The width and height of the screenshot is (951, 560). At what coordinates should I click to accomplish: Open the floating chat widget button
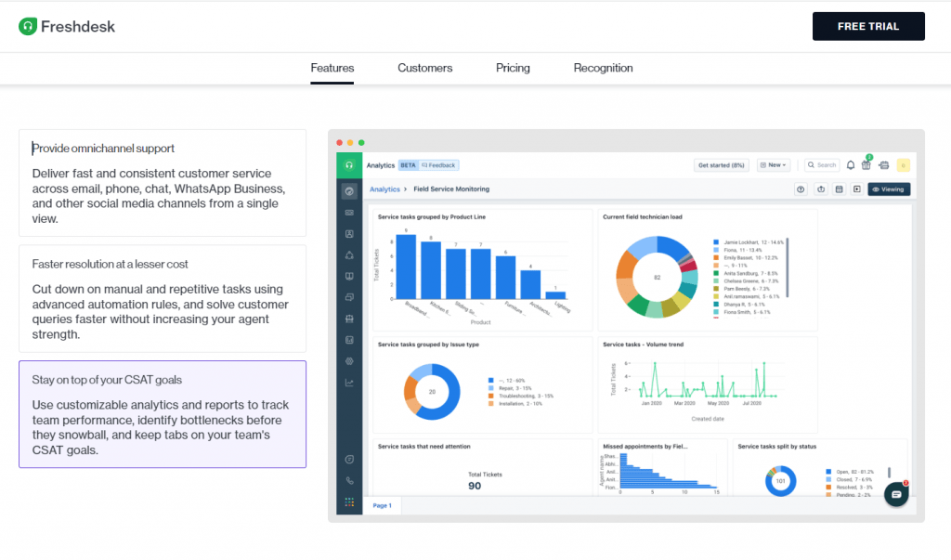[896, 494]
